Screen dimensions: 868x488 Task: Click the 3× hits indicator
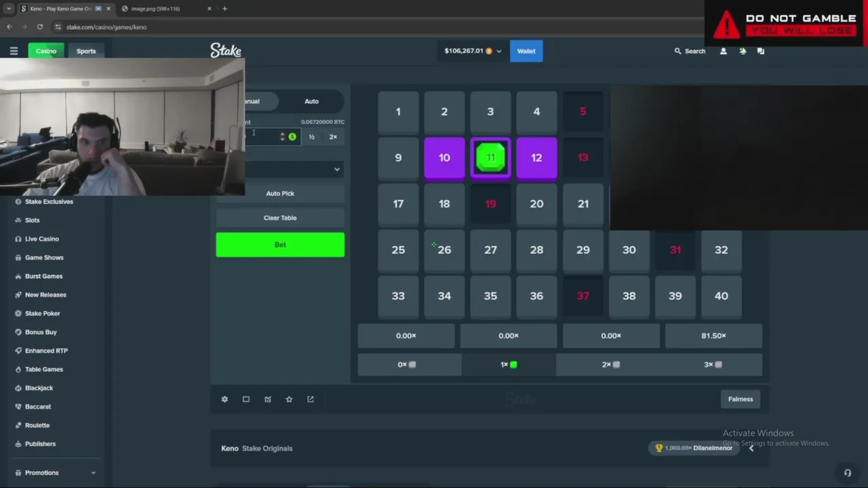click(x=712, y=365)
